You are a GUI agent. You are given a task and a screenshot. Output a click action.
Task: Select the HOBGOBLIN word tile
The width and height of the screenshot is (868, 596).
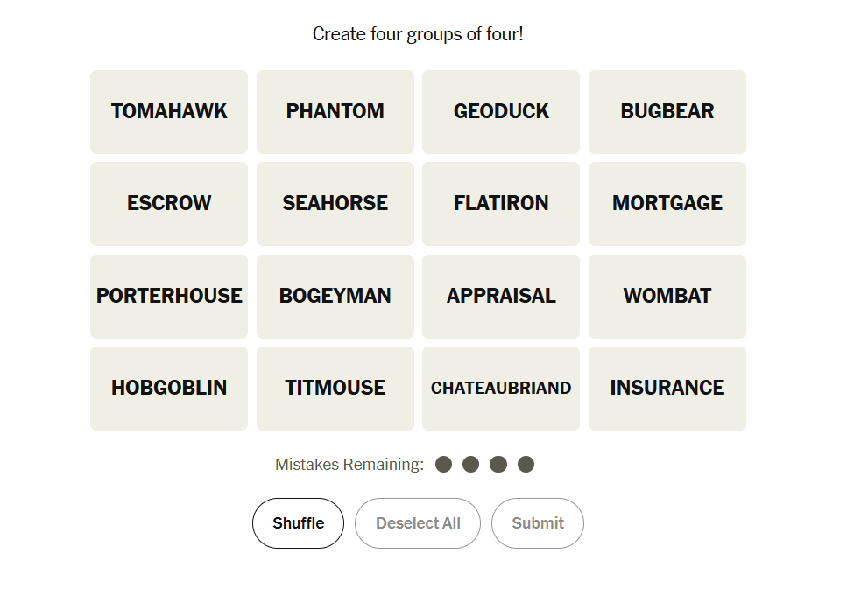[169, 389]
